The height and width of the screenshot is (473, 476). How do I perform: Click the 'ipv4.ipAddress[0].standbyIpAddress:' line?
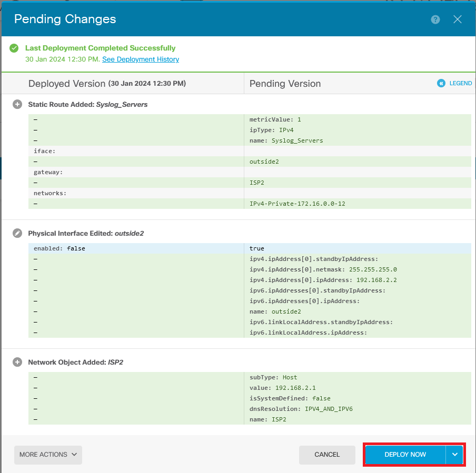pos(314,259)
